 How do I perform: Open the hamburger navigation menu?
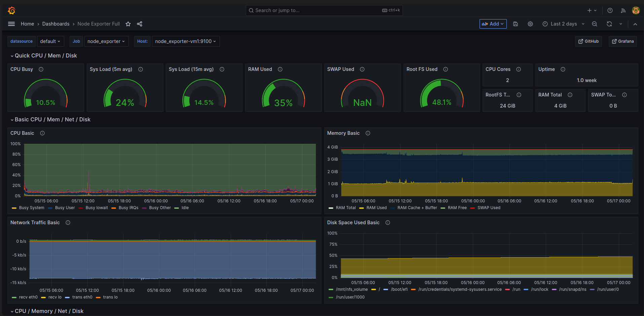pos(11,24)
